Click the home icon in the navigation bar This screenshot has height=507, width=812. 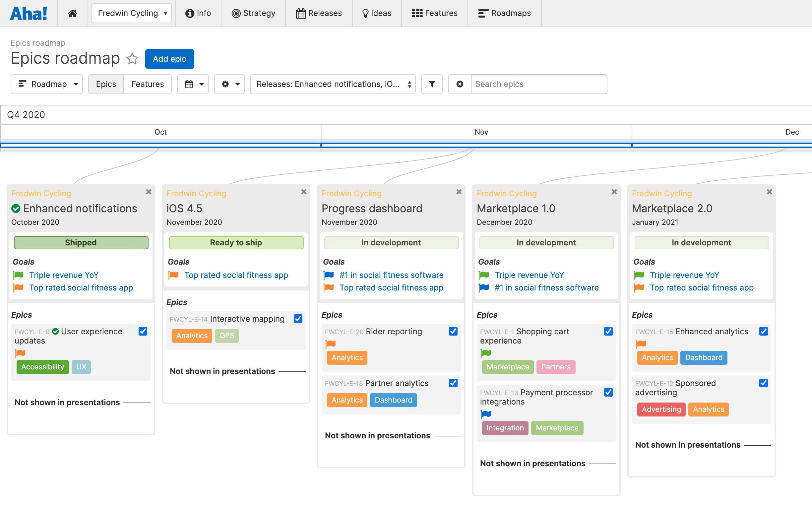pyautogui.click(x=72, y=13)
